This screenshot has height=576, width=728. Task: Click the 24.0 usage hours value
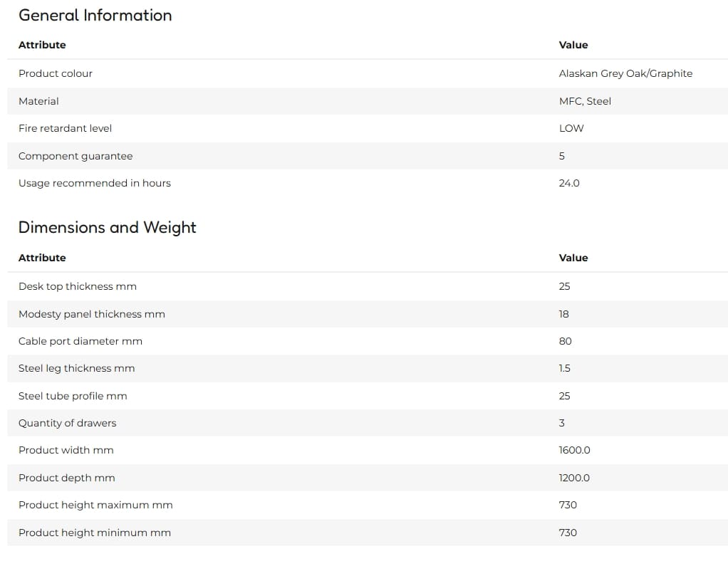pos(569,183)
